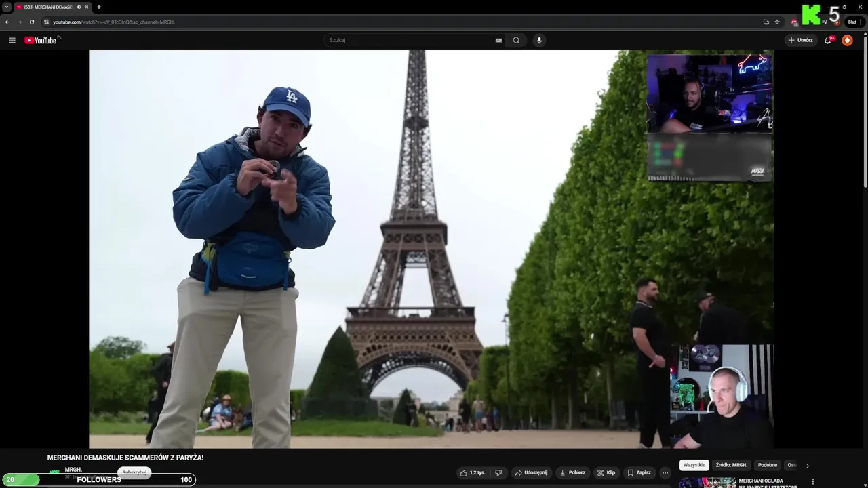Install app icon in the address bar
This screenshot has height=488, width=868.
pyautogui.click(x=766, y=22)
